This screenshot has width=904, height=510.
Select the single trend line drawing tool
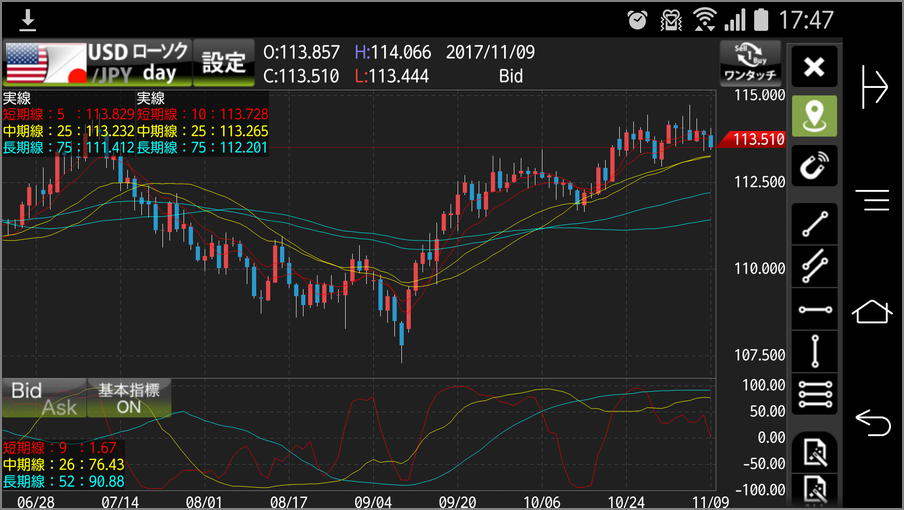coord(815,223)
